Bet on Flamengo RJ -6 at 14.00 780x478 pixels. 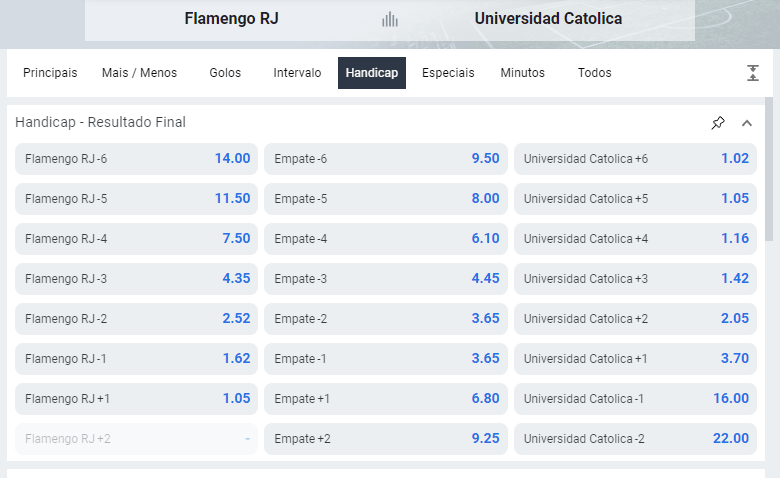coord(137,159)
